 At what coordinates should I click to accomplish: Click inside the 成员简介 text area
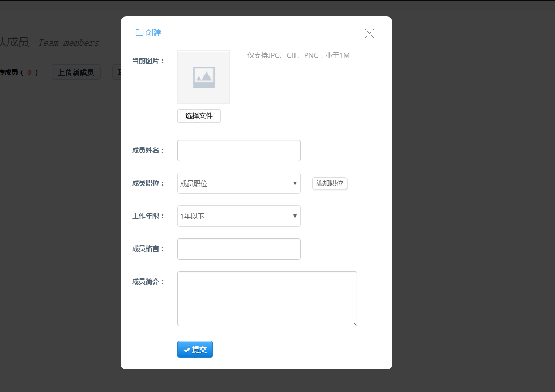(267, 299)
